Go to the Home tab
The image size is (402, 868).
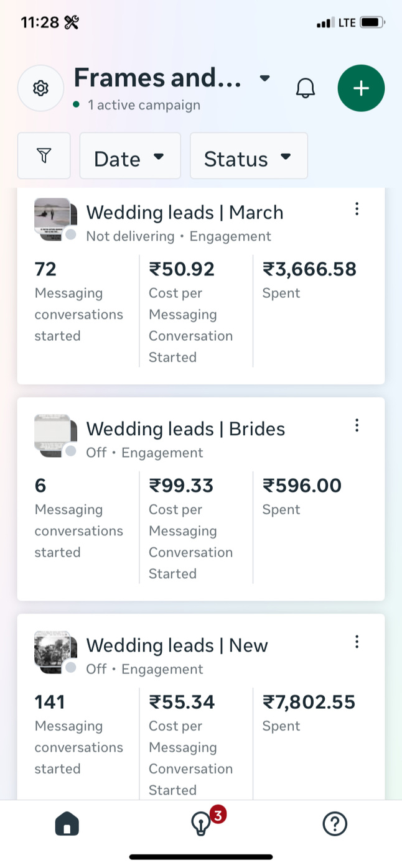click(67, 824)
